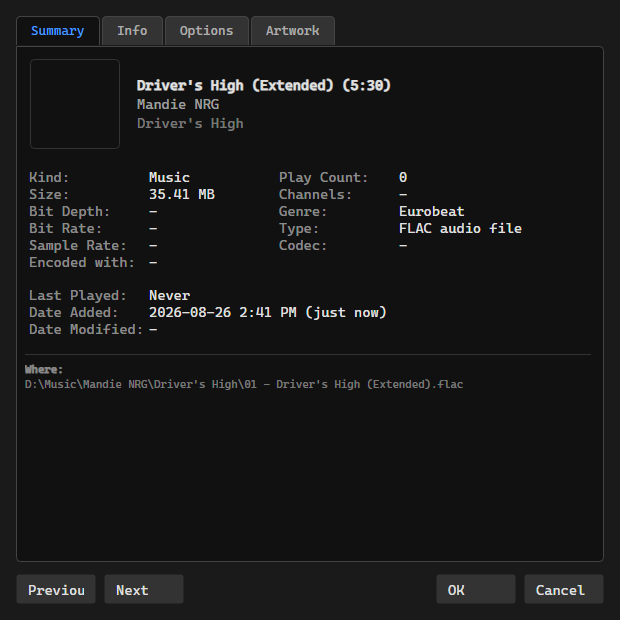Screen dimensions: 620x620
Task: Click the Channels label
Action: coord(315,194)
